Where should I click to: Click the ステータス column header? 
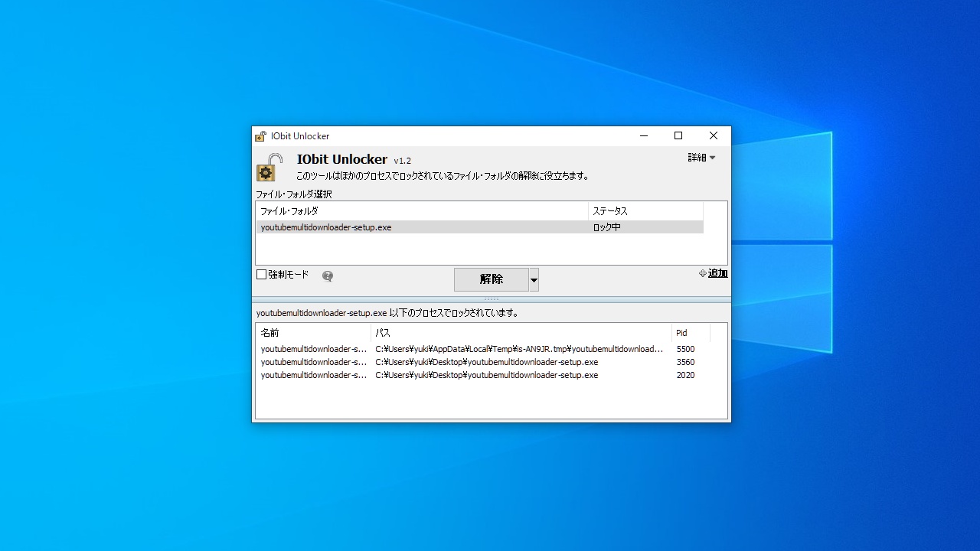coord(645,211)
